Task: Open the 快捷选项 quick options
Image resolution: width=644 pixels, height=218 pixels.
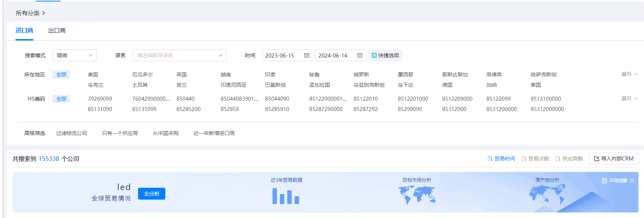Action: click(385, 55)
